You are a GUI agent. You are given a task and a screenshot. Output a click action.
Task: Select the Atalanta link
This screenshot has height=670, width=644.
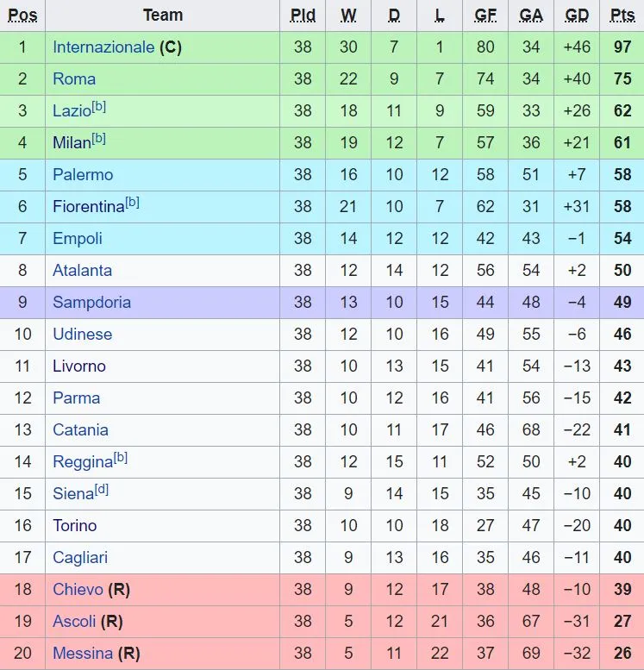82,271
